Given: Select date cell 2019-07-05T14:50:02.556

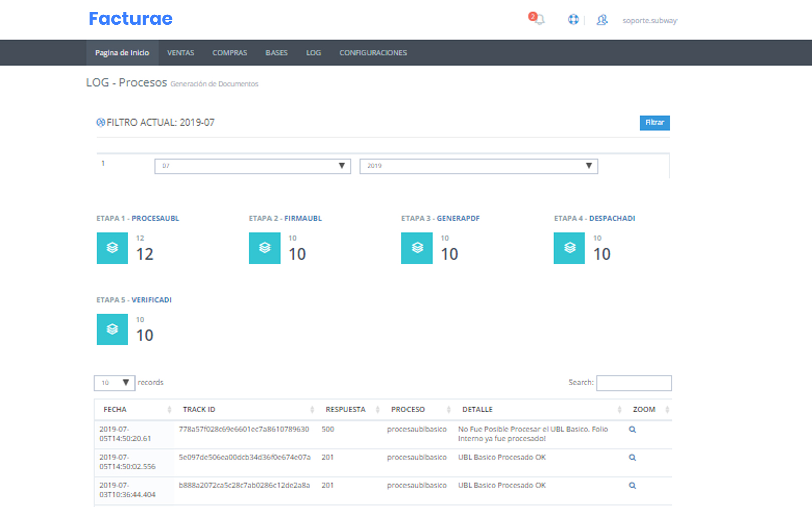Looking at the screenshot, I should (127, 462).
